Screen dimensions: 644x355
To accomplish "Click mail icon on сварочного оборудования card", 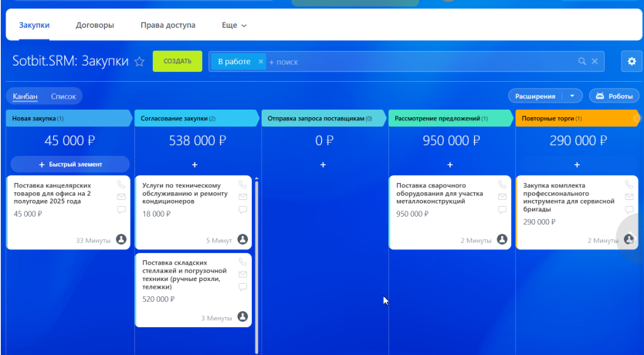I will [x=502, y=197].
